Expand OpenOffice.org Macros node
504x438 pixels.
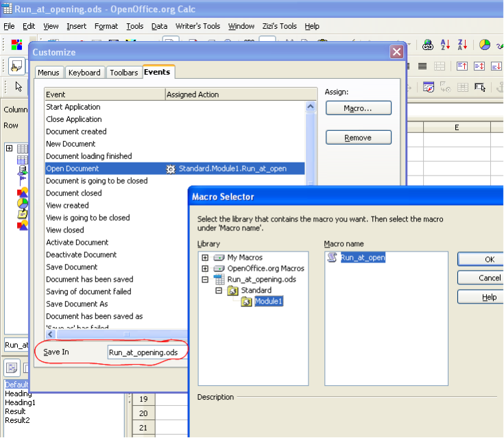point(205,268)
